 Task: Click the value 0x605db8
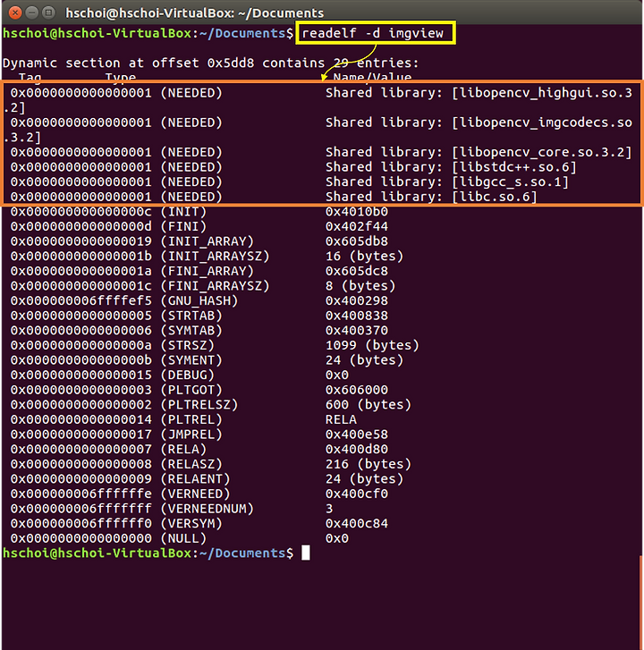(x=357, y=241)
